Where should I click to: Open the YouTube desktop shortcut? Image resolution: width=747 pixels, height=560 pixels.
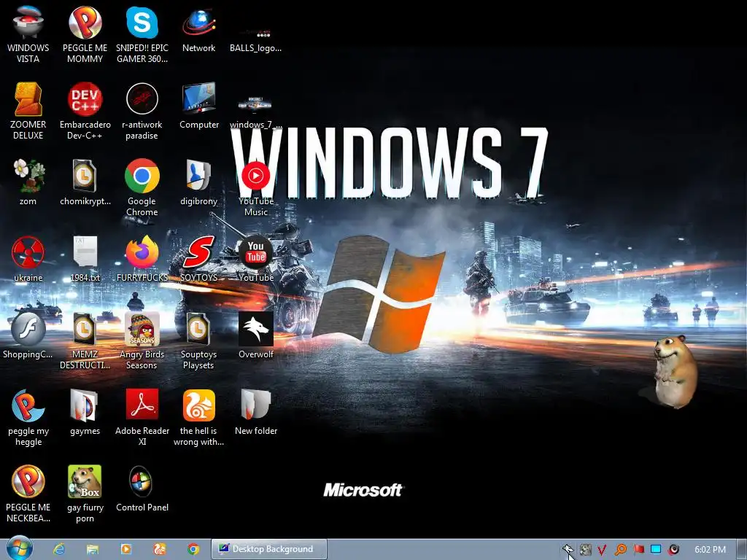(x=256, y=259)
